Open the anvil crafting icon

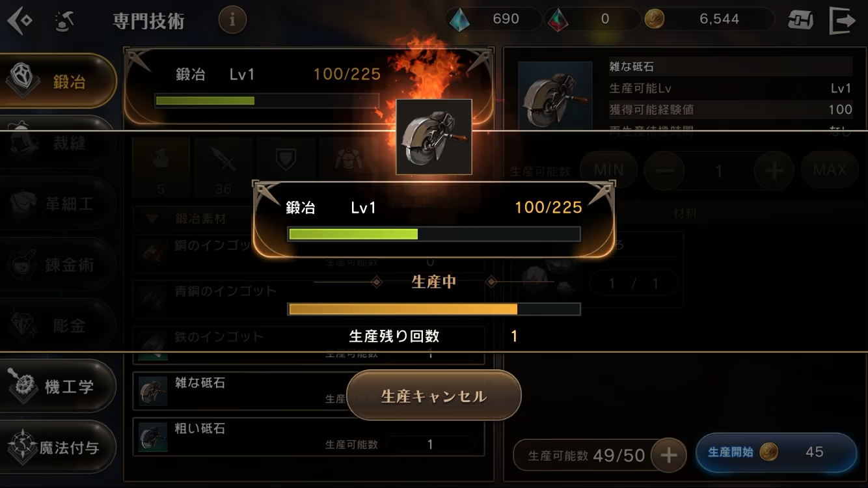point(64,21)
